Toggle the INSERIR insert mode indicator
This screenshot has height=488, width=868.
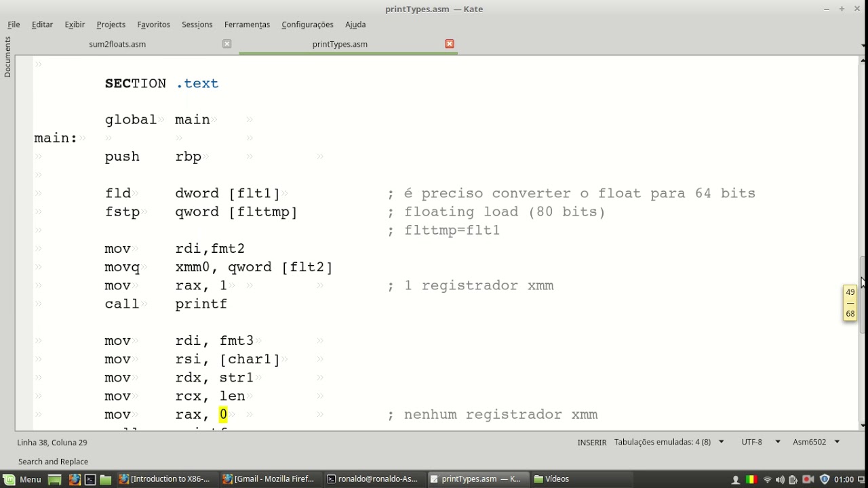592,442
